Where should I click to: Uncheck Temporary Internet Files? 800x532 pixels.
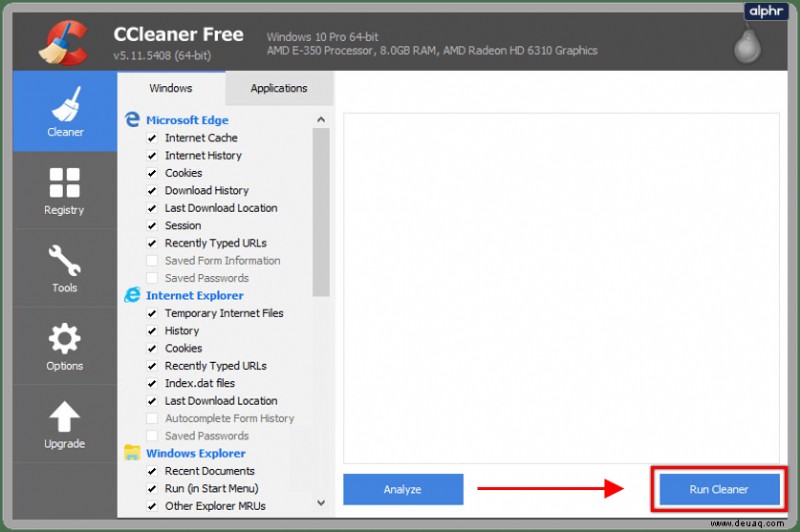(152, 313)
